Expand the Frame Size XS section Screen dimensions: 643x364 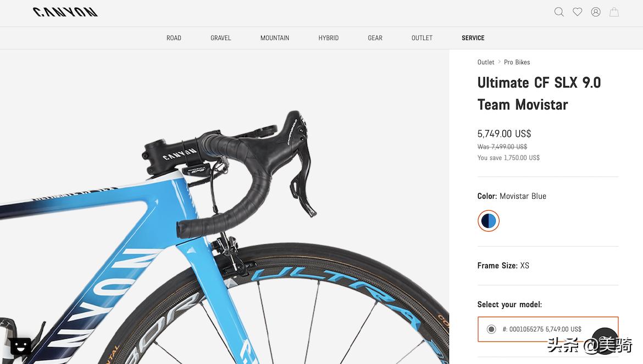[x=548, y=266]
